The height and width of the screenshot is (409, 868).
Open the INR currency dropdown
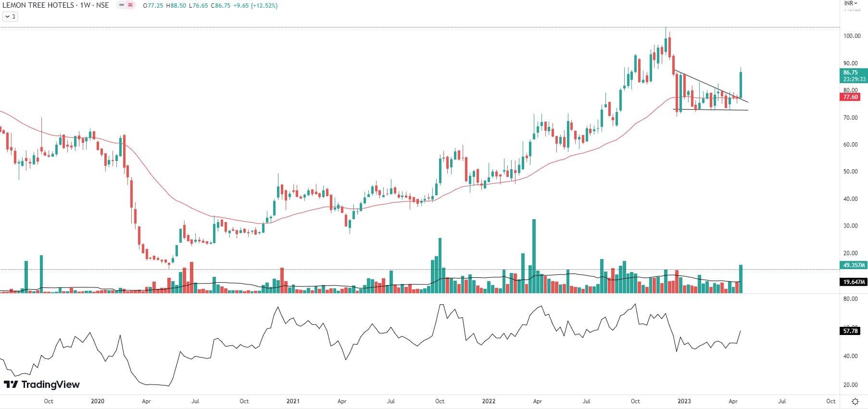(851, 3)
